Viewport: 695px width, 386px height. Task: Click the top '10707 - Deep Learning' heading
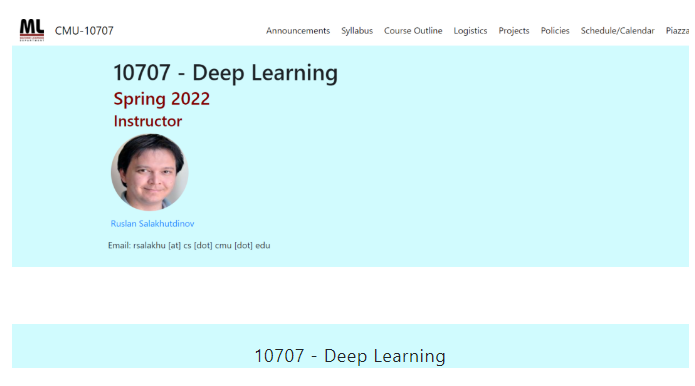226,73
